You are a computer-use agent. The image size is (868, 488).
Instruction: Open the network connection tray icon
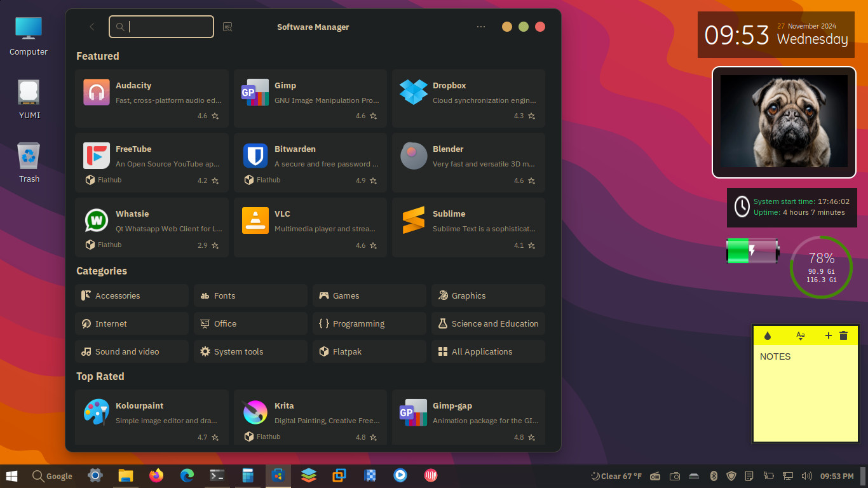789,476
